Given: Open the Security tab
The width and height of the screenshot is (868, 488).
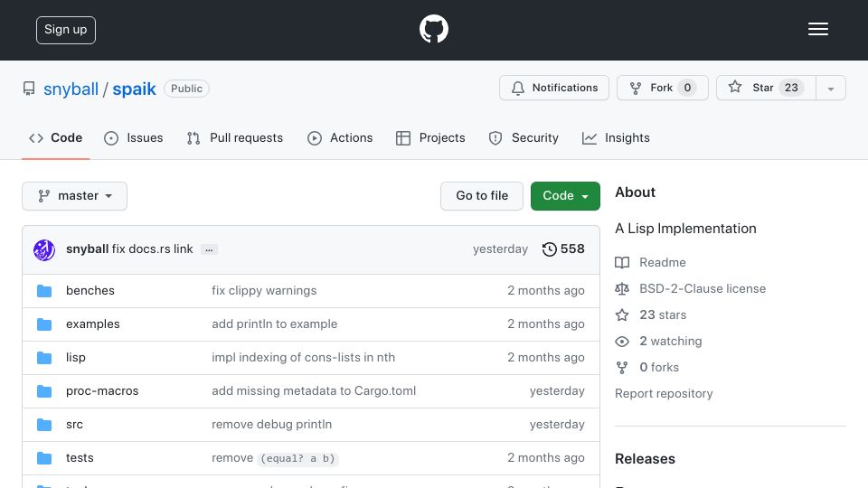Looking at the screenshot, I should click(524, 137).
